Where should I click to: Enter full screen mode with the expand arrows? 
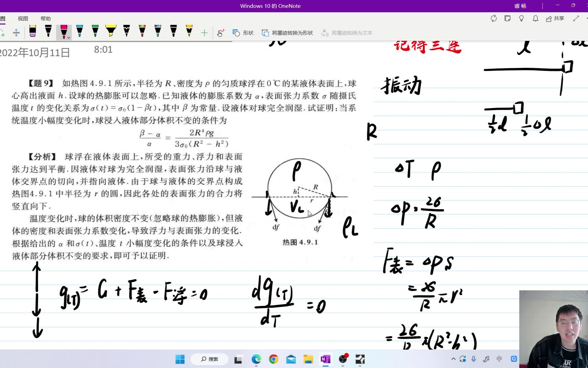click(x=576, y=18)
